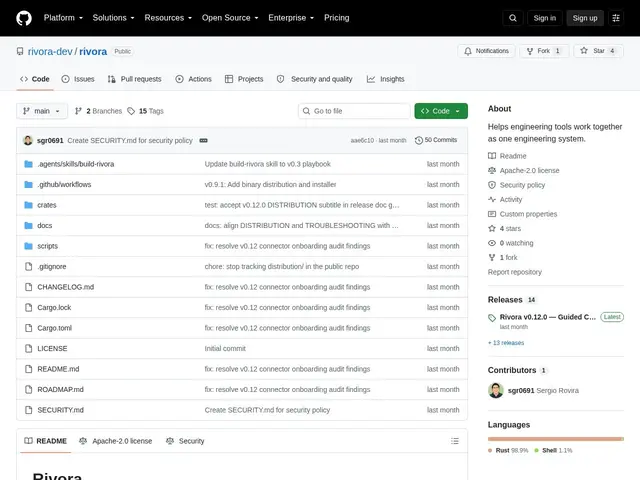Click folder icon beside .github/workflows
The width and height of the screenshot is (640, 480).
tap(29, 184)
